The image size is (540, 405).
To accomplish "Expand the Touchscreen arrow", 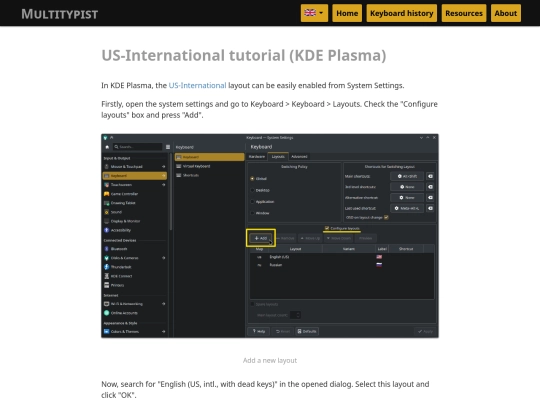I will point(164,185).
